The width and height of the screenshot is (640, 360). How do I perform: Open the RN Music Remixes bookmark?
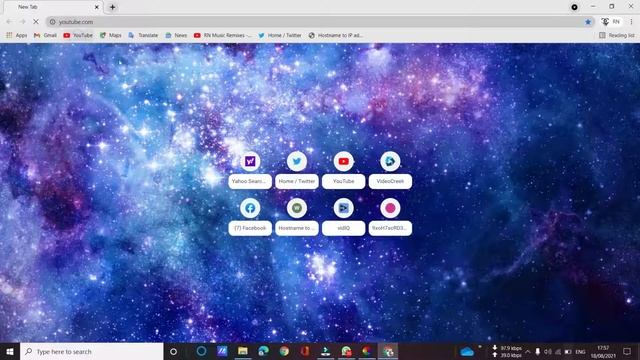(x=223, y=36)
